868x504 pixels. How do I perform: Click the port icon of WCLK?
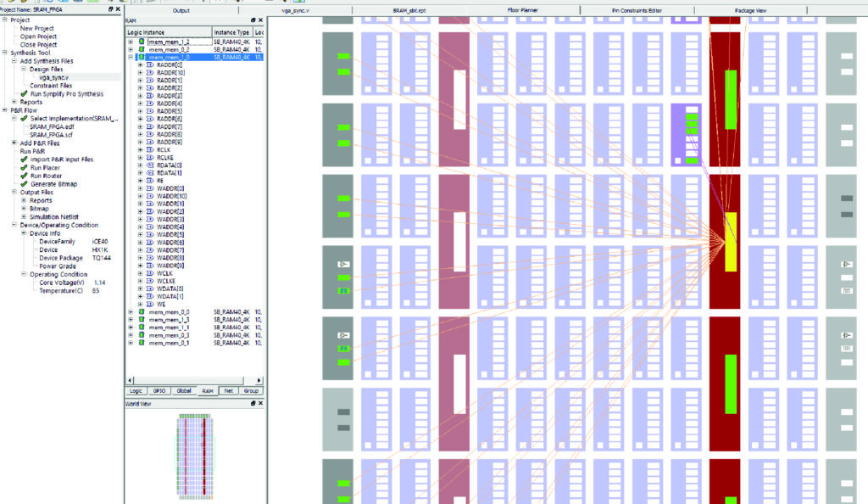150,273
